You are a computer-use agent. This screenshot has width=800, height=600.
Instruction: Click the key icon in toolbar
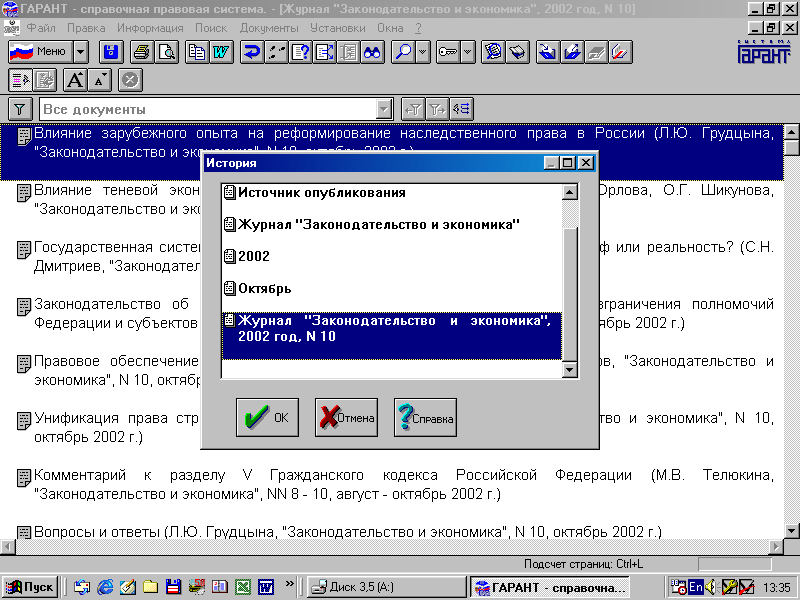click(448, 52)
